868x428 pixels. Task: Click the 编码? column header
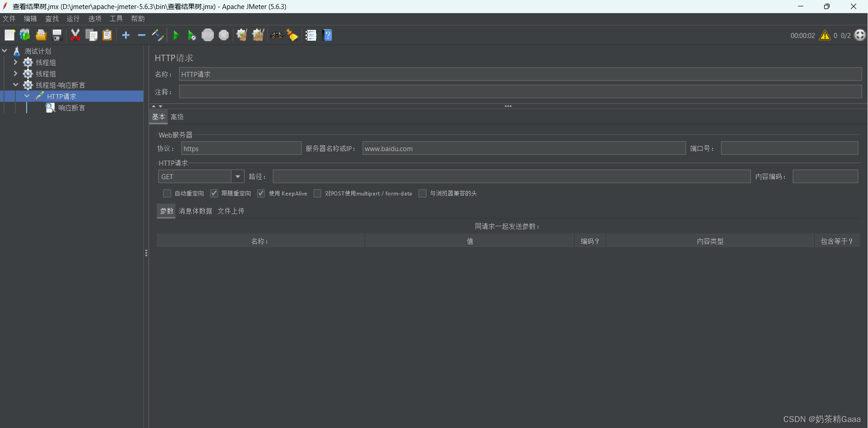click(x=590, y=241)
